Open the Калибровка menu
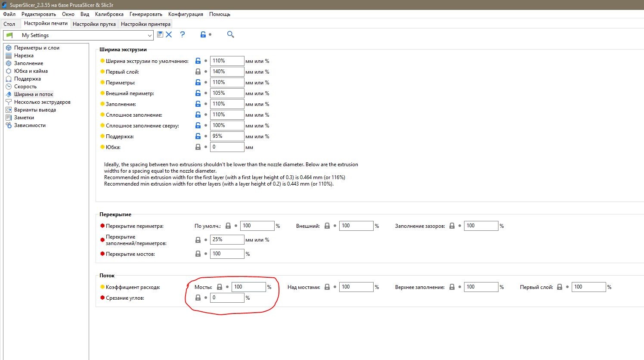The height and width of the screenshot is (360, 644). tap(109, 14)
